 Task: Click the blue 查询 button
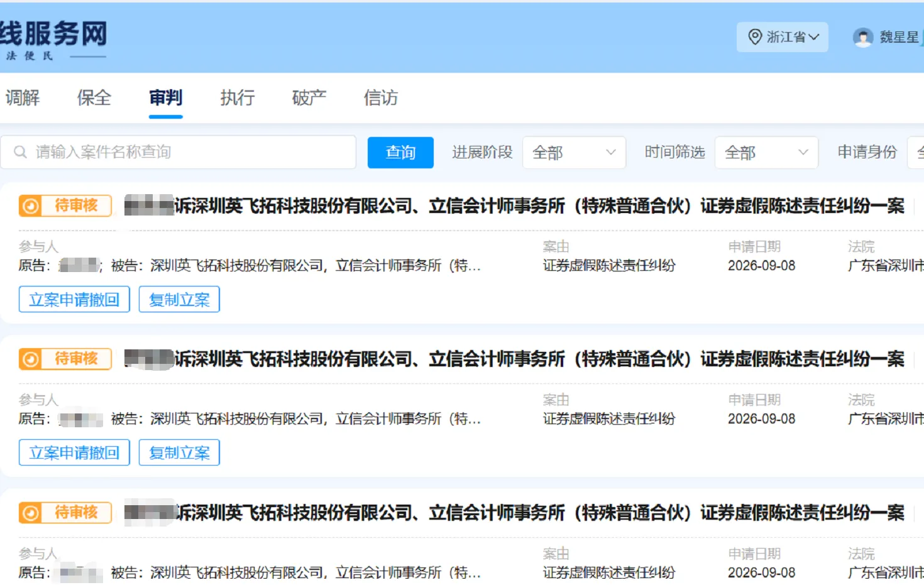[400, 153]
